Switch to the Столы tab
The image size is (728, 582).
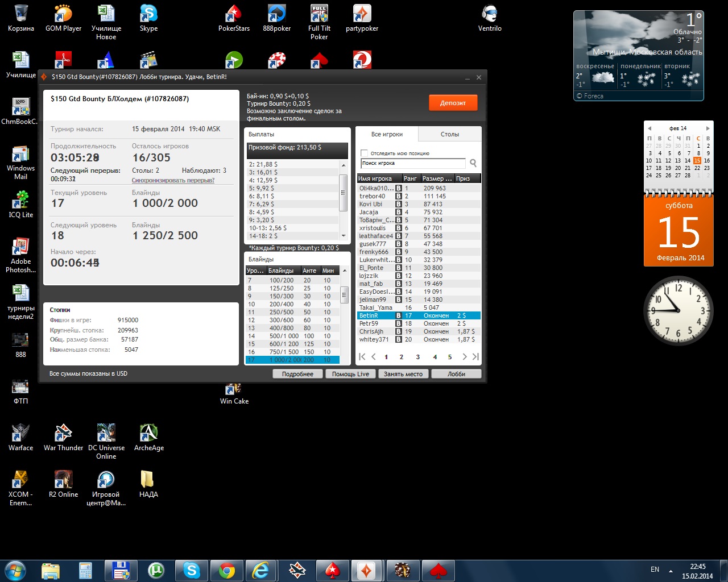coord(449,134)
